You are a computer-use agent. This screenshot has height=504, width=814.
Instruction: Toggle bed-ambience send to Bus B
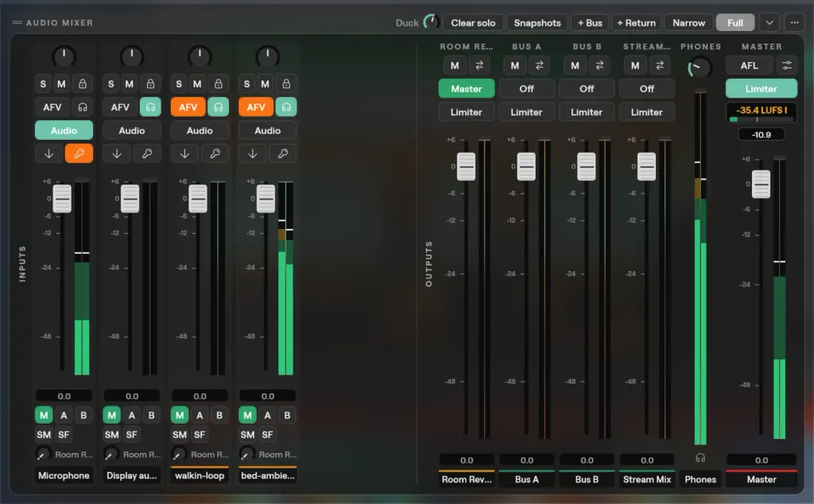pyautogui.click(x=287, y=415)
